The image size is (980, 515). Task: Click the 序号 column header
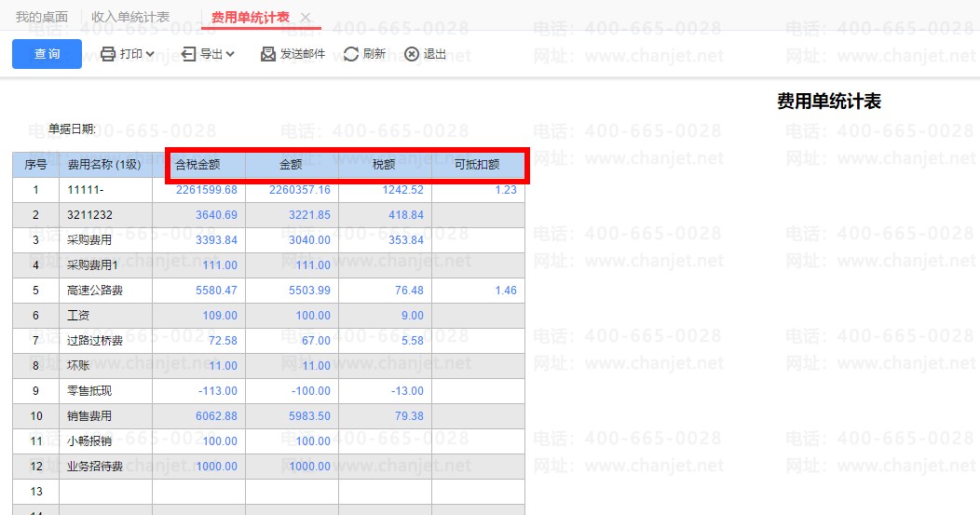pyautogui.click(x=35, y=165)
